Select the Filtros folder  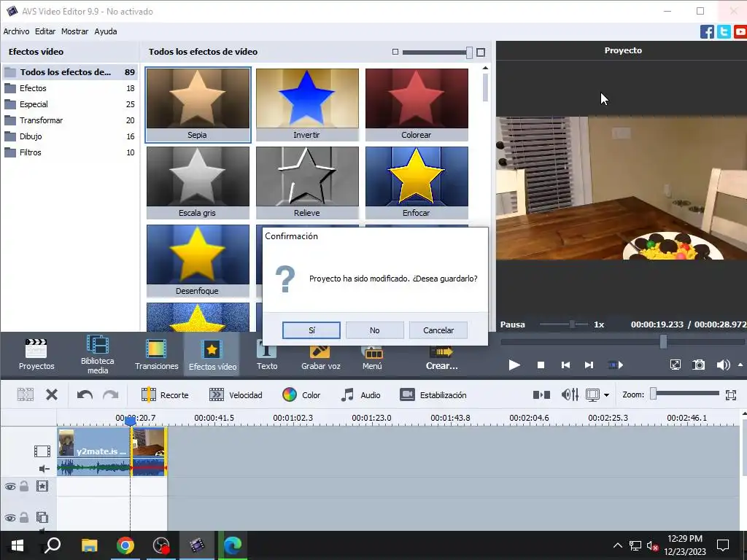[69, 152]
